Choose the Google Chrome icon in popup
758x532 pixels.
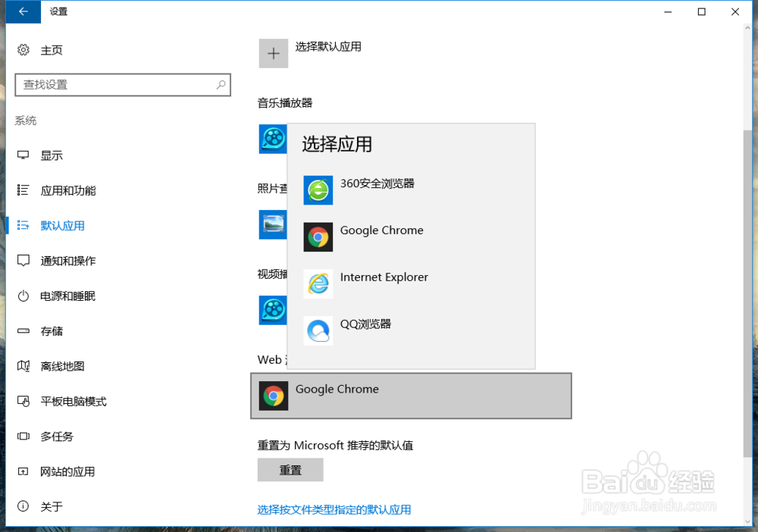tap(318, 236)
